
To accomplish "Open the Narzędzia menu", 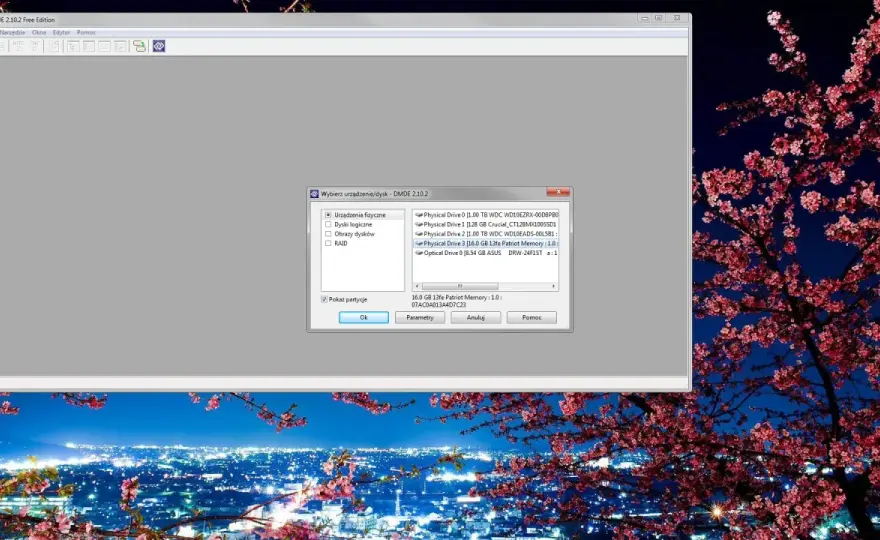I will tap(12, 33).
